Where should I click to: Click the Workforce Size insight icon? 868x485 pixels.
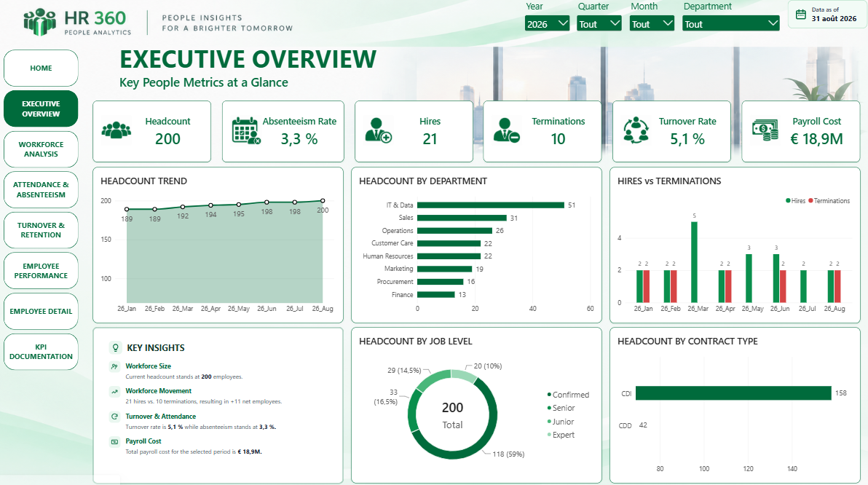[x=114, y=366]
